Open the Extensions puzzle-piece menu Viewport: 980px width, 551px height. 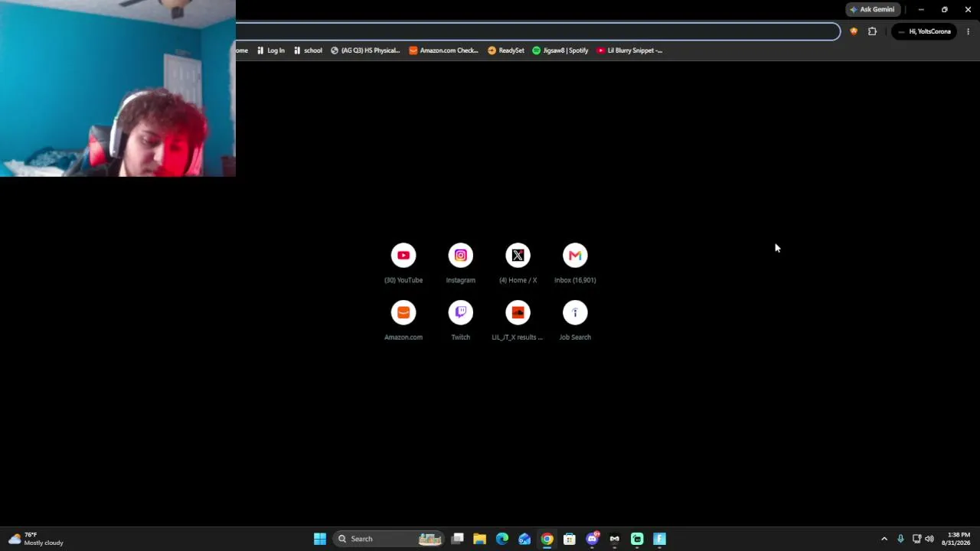[x=872, y=31]
